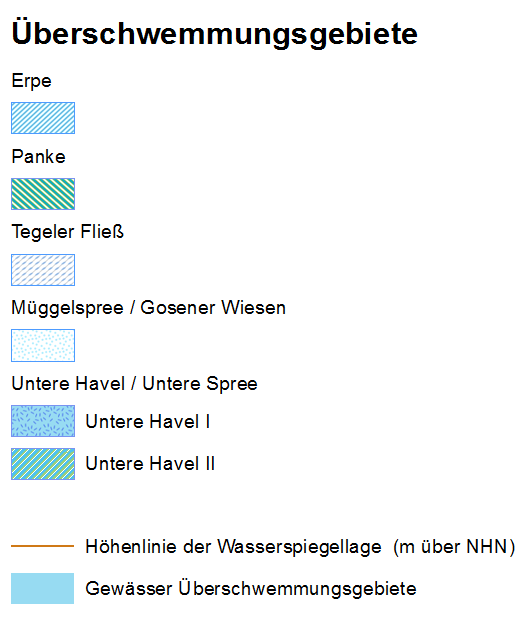Click Gewässer Überschwemmungsgebiete label text
Image resolution: width=525 pixels, height=626 pixels.
(x=251, y=588)
